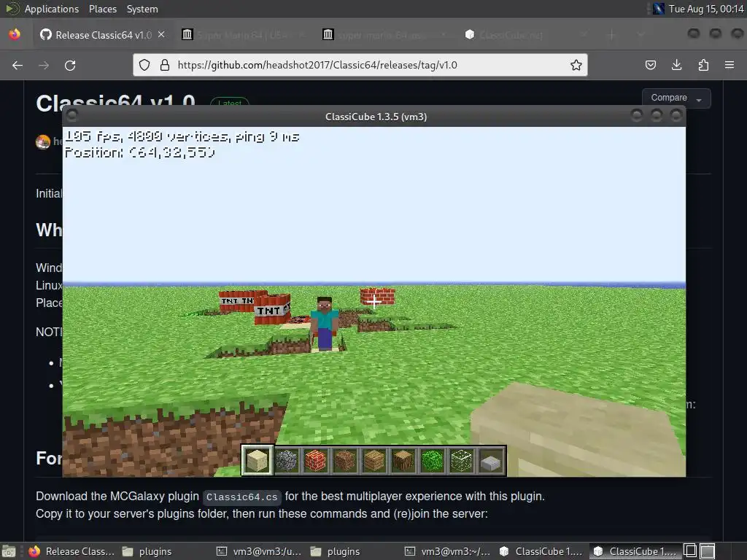Image resolution: width=747 pixels, height=560 pixels.
Task: Select the green leaves block in the hotbar
Action: (x=432, y=461)
